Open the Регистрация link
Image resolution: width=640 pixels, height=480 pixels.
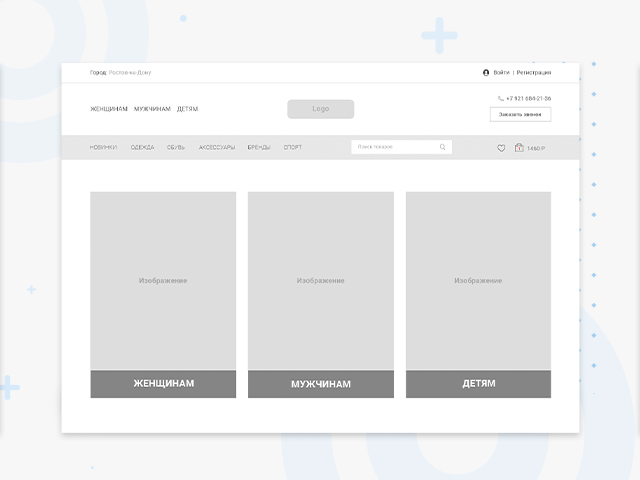pos(534,73)
